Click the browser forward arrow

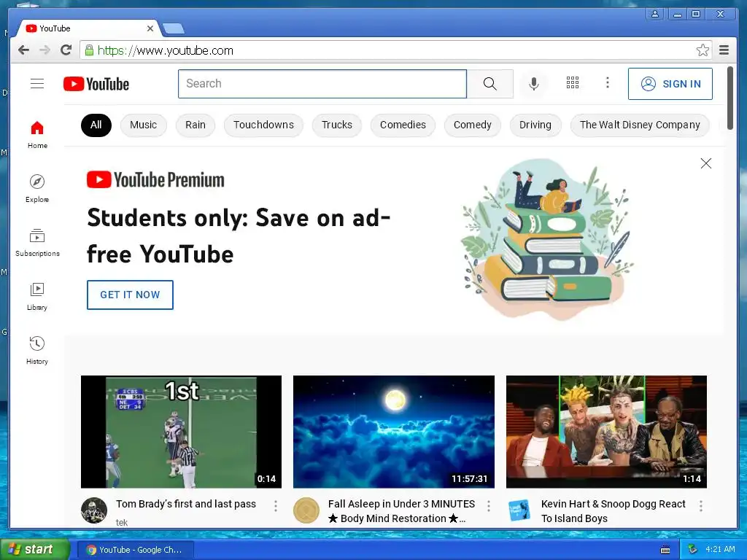[44, 50]
